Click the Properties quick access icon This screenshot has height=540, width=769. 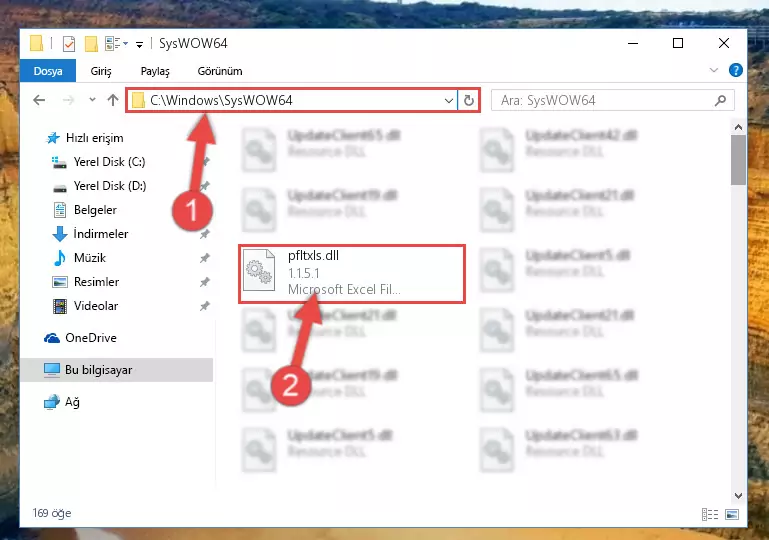pyautogui.click(x=69, y=44)
